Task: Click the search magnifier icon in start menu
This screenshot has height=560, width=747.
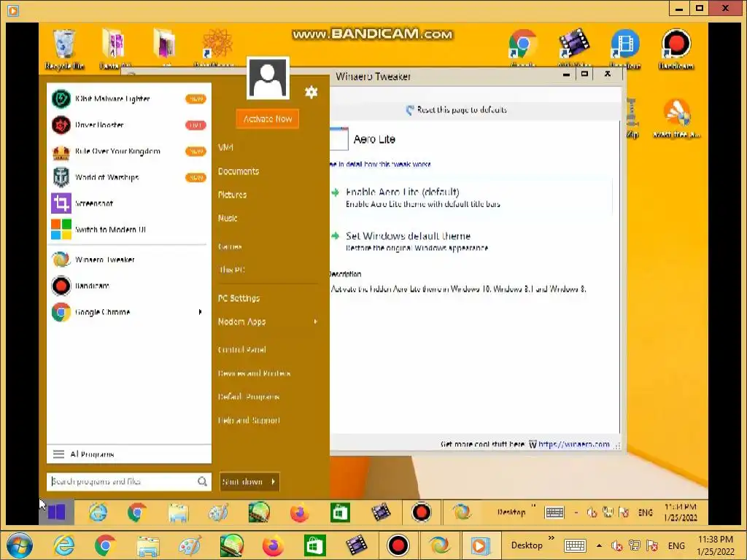Action: click(202, 481)
